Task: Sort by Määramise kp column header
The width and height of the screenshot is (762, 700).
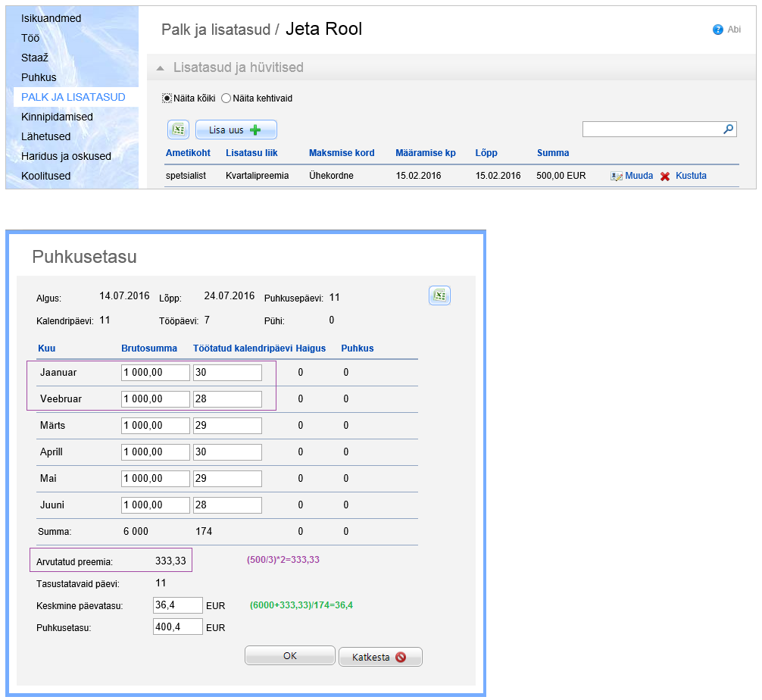Action: pyautogui.click(x=425, y=152)
